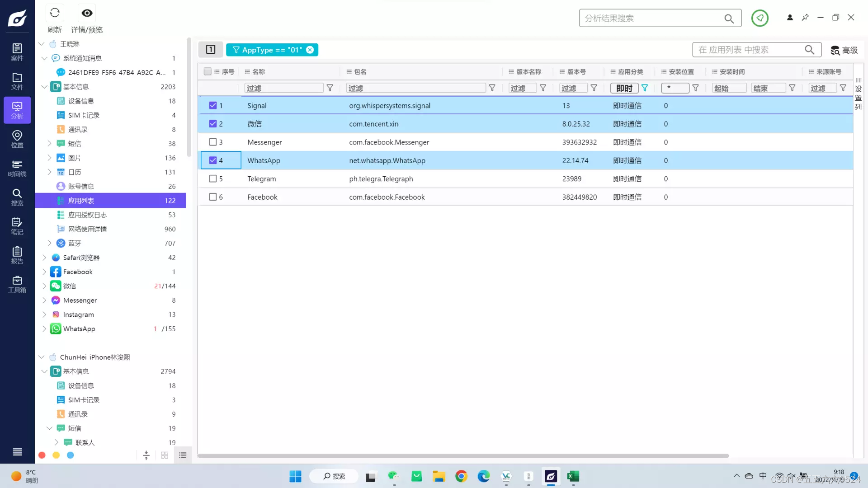Viewport: 868px width, 488px height.
Task: Expand the 短信 tree node
Action: [49, 144]
